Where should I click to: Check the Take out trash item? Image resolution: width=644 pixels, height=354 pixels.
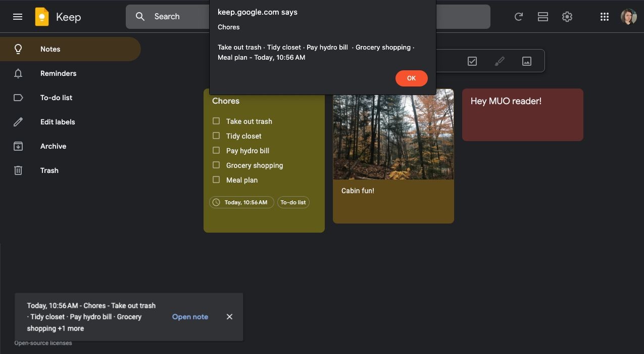click(x=216, y=121)
